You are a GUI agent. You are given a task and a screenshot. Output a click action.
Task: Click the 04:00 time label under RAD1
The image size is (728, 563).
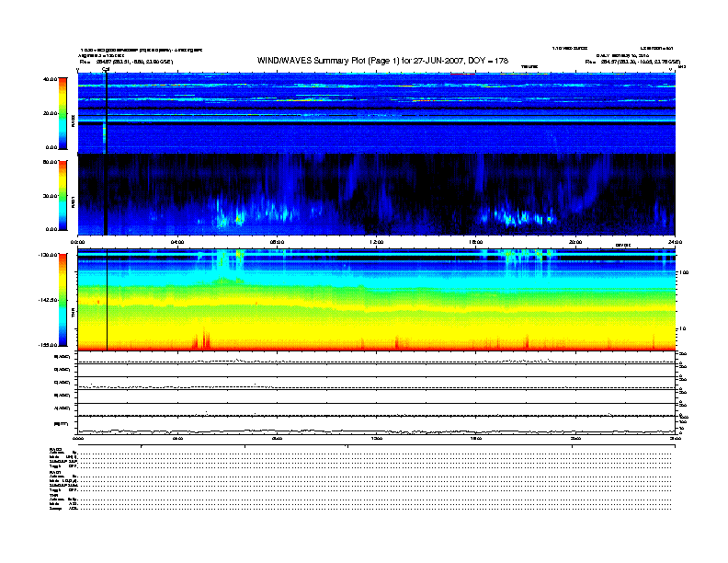176,242
